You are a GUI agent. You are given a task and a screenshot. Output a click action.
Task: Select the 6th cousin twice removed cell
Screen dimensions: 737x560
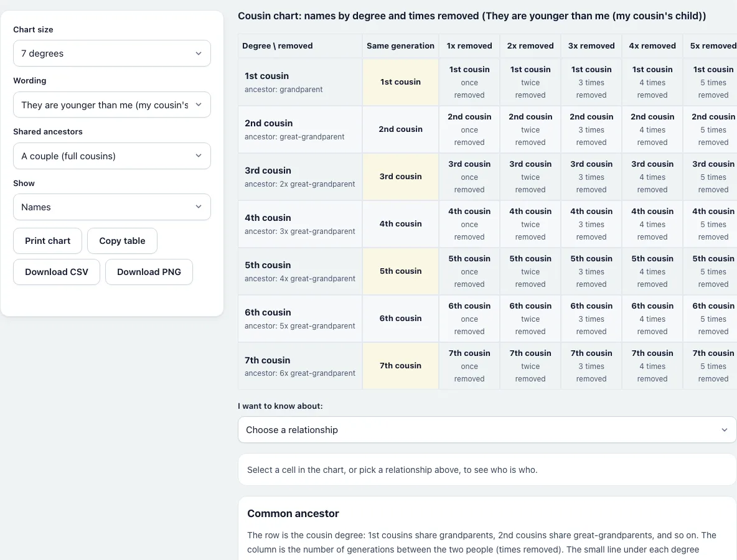pos(530,319)
